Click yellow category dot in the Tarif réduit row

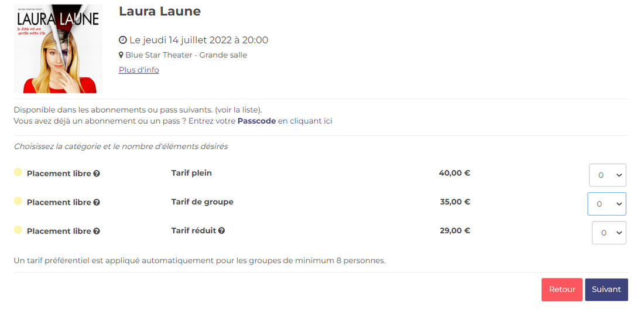point(18,230)
